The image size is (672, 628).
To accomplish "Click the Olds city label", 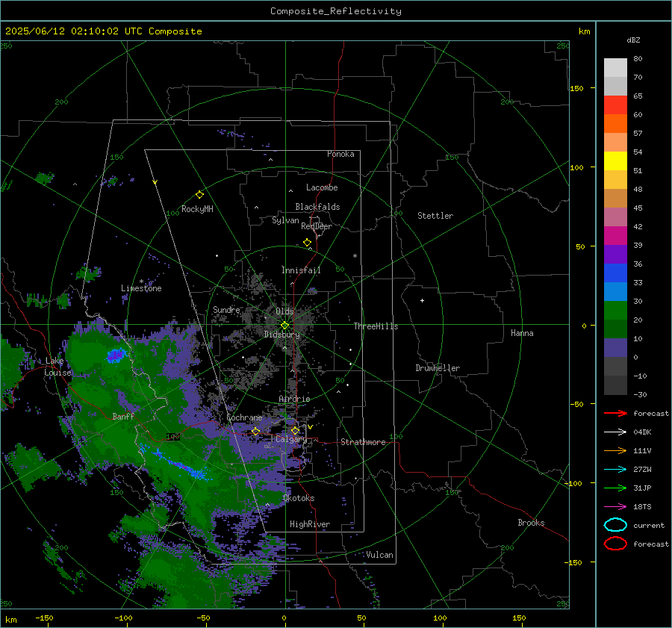I will pyautogui.click(x=284, y=311).
